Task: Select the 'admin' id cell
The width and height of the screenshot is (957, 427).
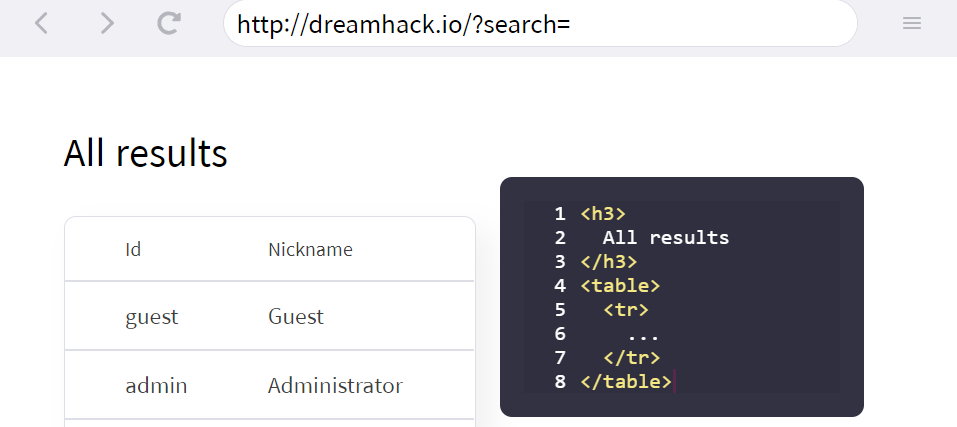Action: [x=156, y=386]
